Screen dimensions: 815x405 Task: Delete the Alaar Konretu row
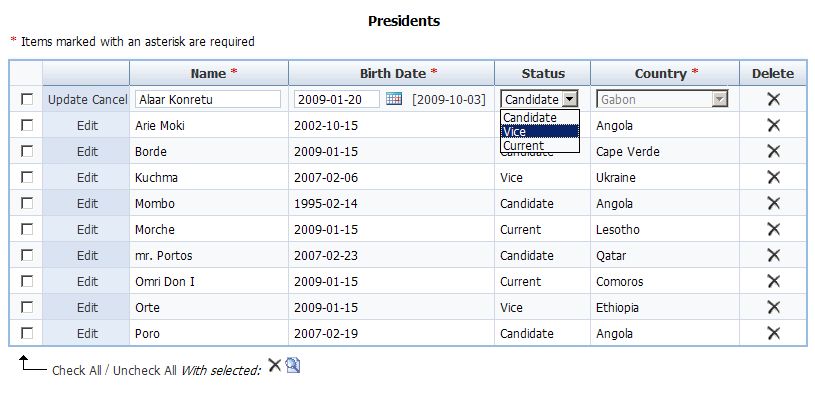coord(773,99)
